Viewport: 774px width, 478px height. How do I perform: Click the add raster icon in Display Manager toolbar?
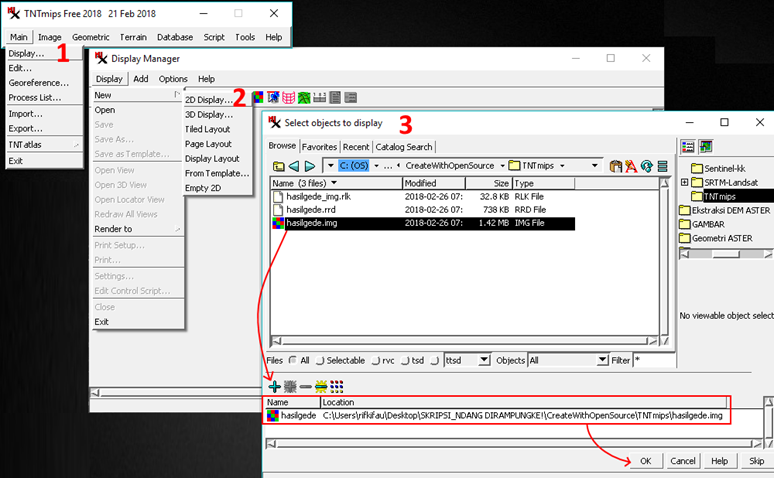tap(258, 97)
